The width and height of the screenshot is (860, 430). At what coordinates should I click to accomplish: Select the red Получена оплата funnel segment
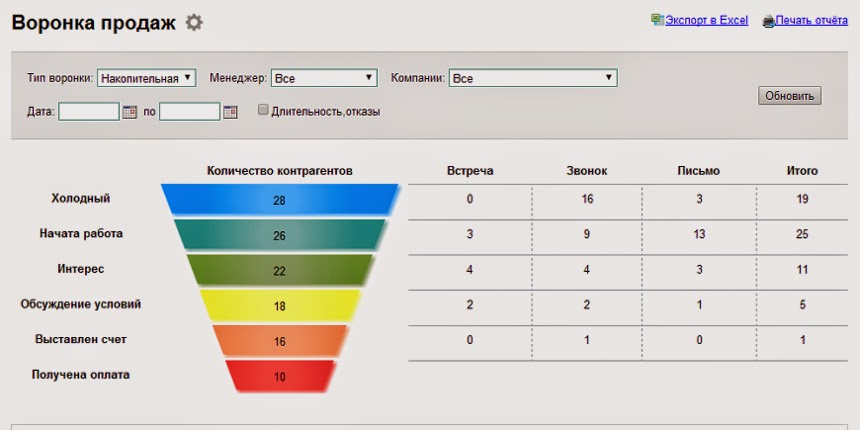point(279,376)
